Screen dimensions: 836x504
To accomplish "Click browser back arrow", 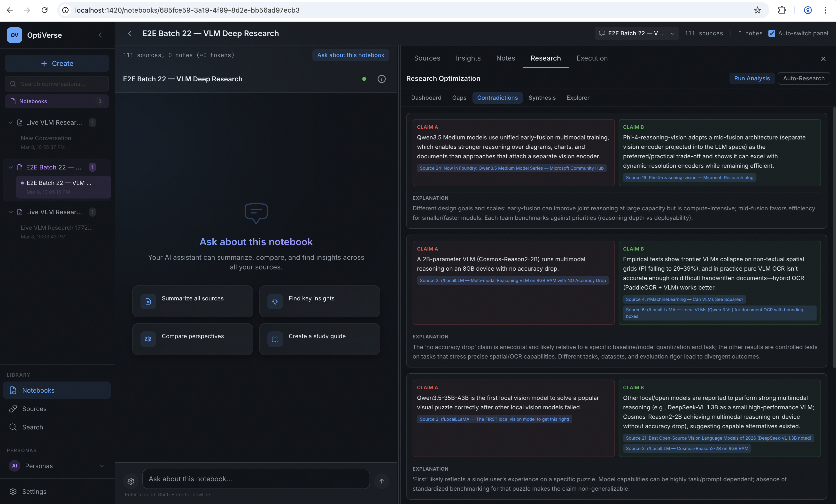I will 10,10.
